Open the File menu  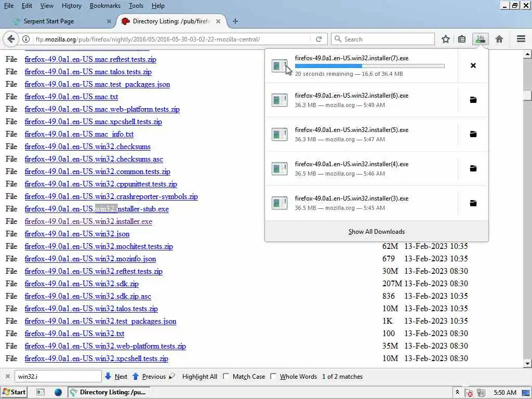[9, 6]
